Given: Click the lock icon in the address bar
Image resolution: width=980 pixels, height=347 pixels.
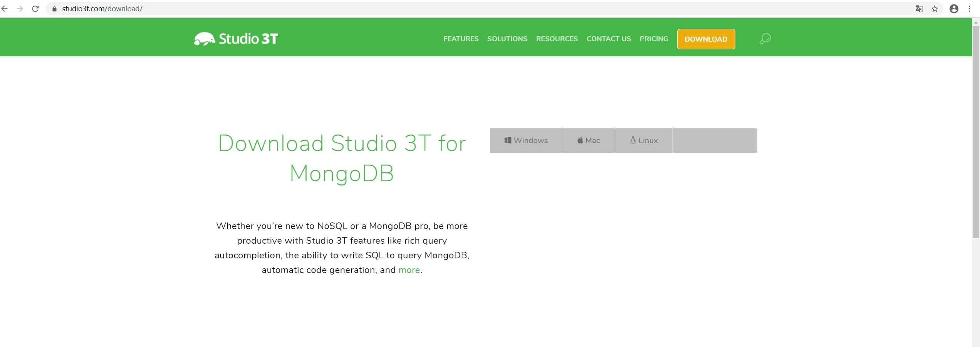Looking at the screenshot, I should click(54, 9).
